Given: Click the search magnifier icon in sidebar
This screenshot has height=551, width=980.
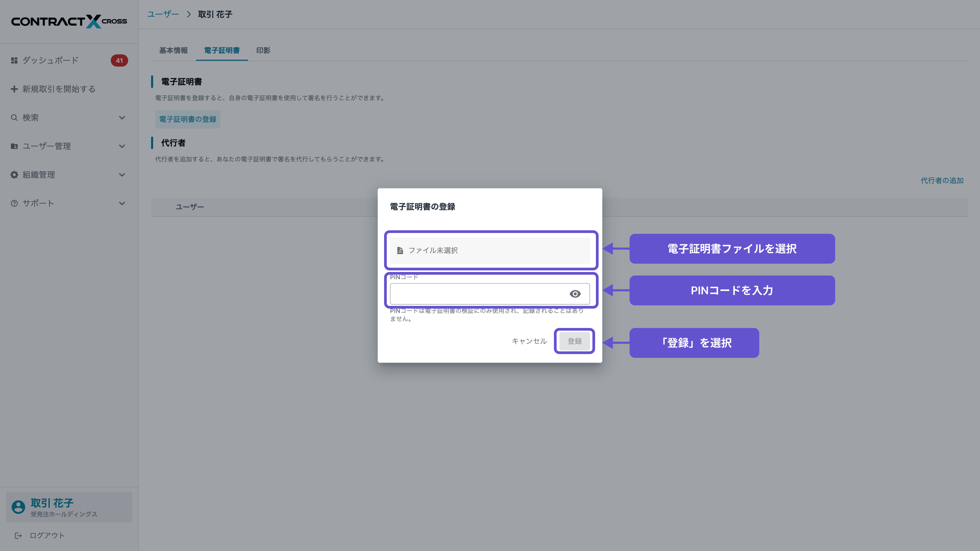Looking at the screenshot, I should (x=14, y=118).
